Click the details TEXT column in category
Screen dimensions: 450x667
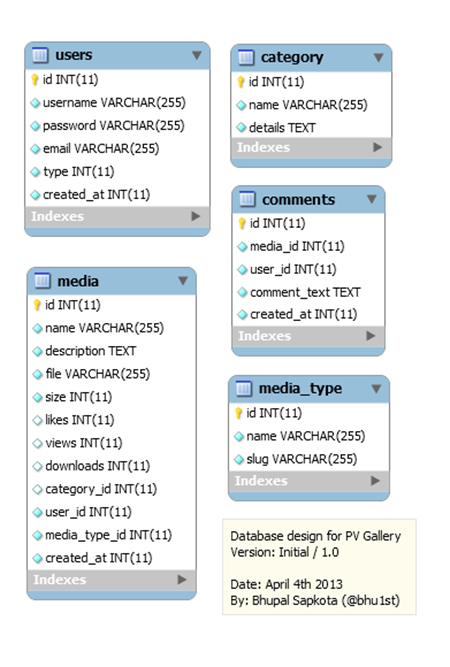tap(282, 128)
